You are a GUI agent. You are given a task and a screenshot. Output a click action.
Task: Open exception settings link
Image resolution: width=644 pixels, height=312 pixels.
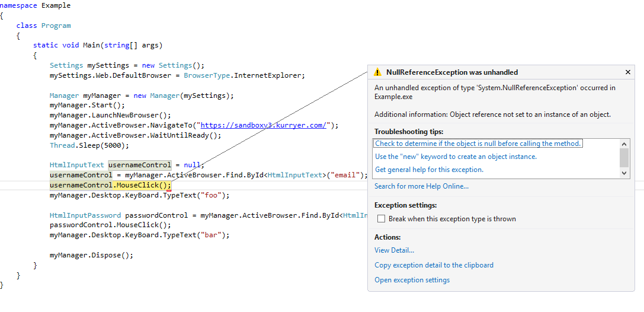point(412,280)
